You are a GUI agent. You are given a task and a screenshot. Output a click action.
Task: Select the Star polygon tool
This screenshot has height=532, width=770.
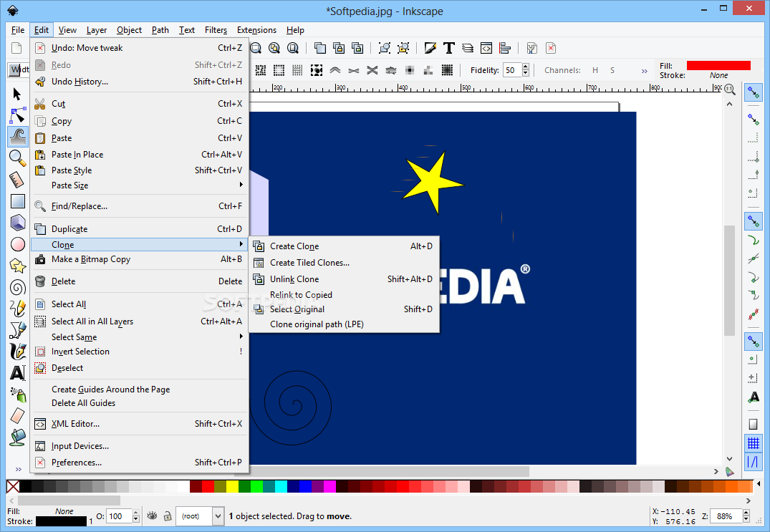[x=17, y=266]
